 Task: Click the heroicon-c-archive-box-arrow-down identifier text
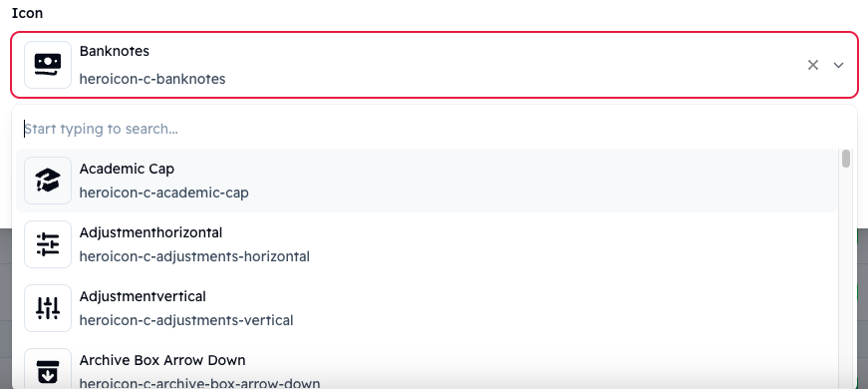199,383
